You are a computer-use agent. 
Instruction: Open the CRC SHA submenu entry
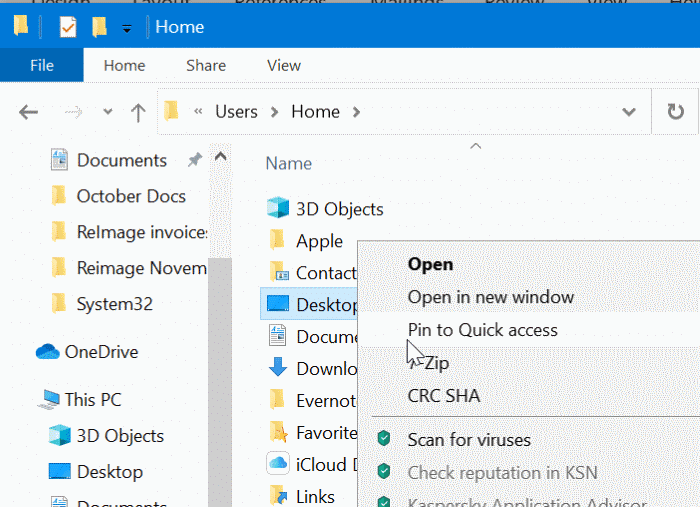[x=444, y=396]
